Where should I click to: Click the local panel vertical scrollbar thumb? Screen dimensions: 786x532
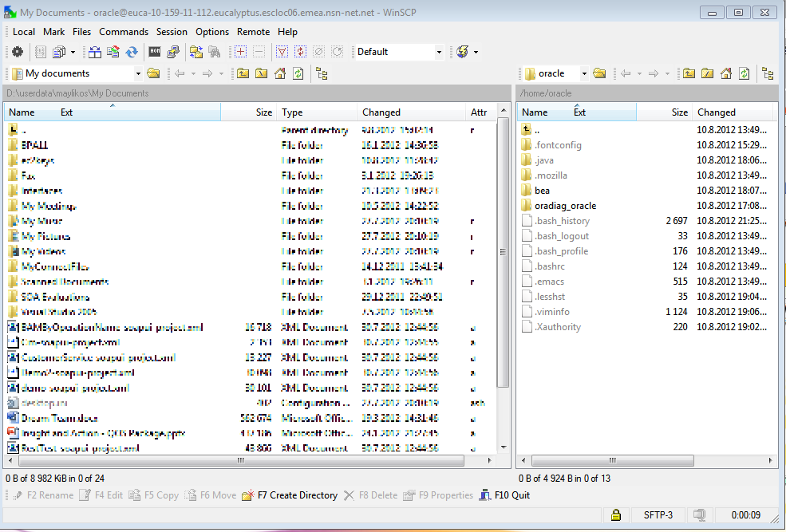[x=503, y=252]
